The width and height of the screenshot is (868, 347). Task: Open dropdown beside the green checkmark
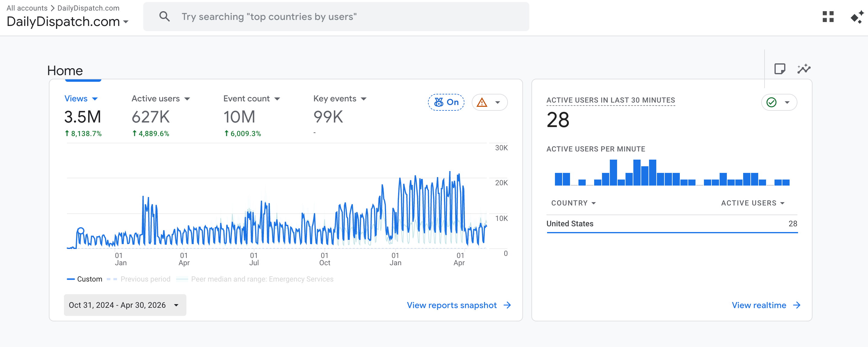[x=787, y=103]
